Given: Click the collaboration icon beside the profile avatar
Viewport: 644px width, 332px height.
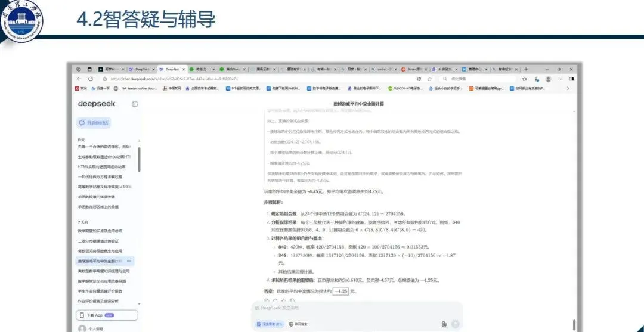Looking at the screenshot, I should 537,79.
